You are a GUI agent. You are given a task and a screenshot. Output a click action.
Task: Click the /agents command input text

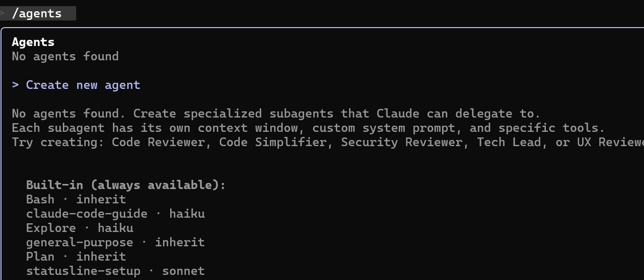pyautogui.click(x=37, y=13)
